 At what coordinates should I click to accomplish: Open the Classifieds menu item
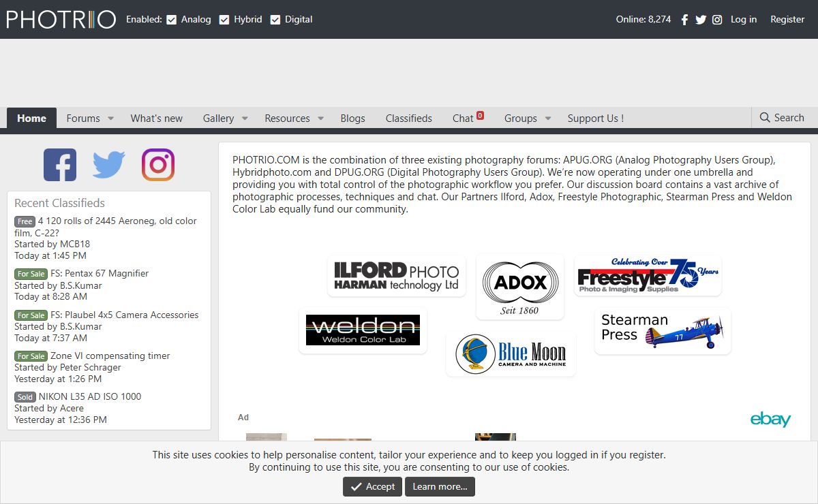(x=408, y=118)
